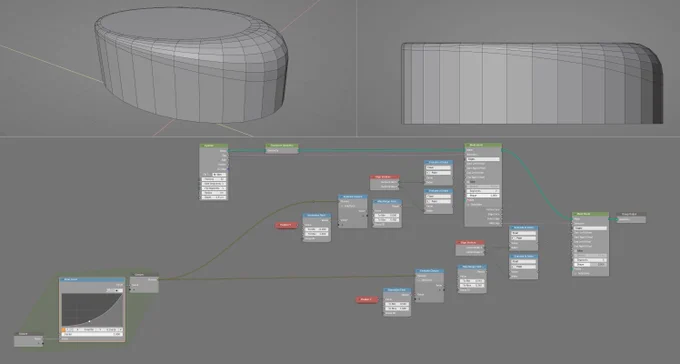Select the blue Float Curve node header
The width and height of the screenshot is (680, 364).
(x=92, y=280)
